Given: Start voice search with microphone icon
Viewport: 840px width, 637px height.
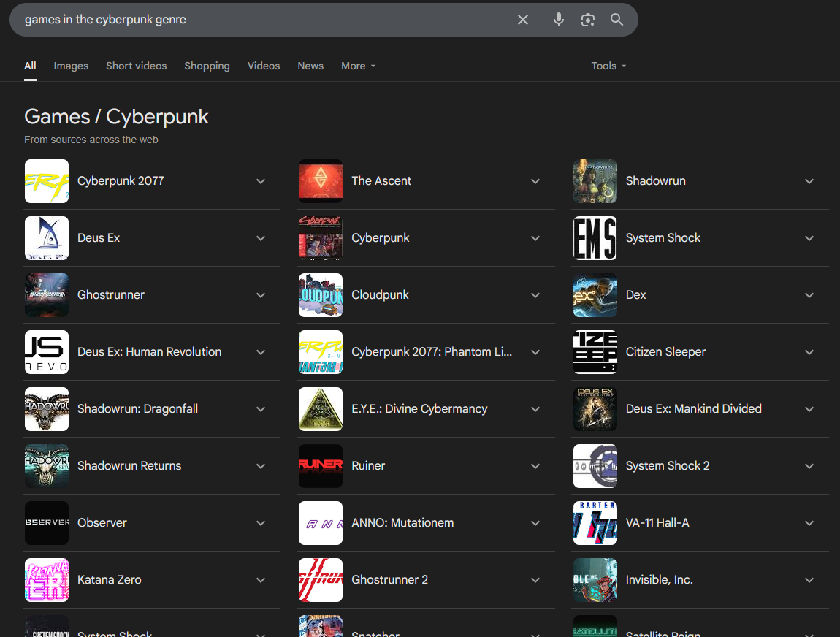Looking at the screenshot, I should [558, 20].
